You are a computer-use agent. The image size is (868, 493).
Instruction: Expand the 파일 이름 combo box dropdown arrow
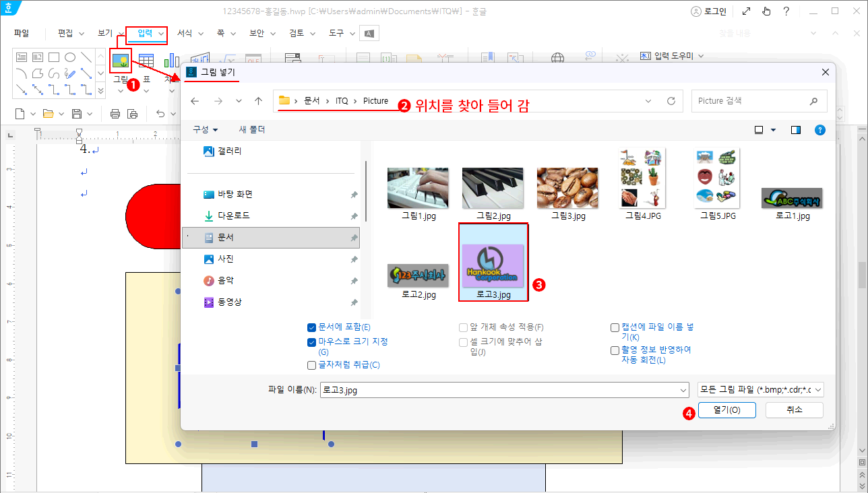[682, 389]
